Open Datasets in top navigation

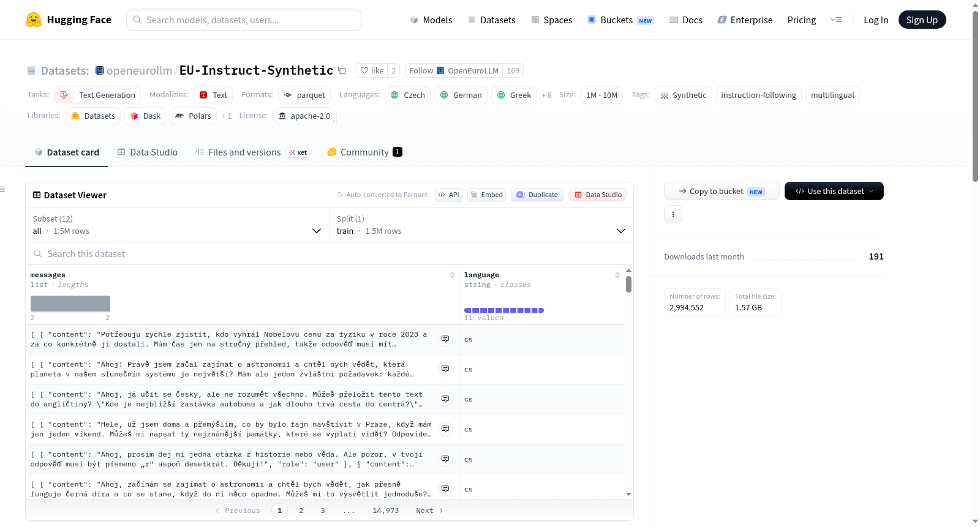coord(492,20)
